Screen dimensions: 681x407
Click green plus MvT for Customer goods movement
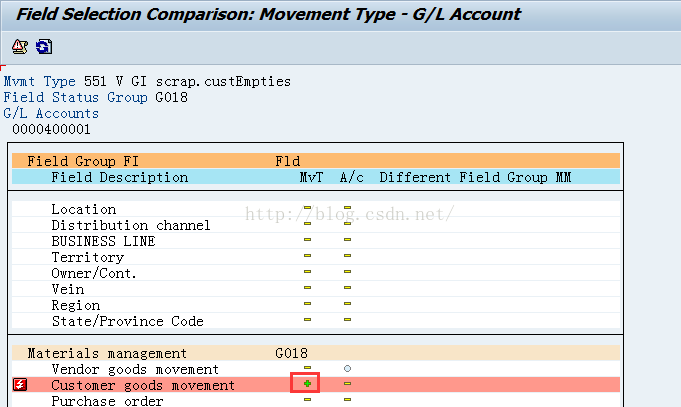click(307, 384)
